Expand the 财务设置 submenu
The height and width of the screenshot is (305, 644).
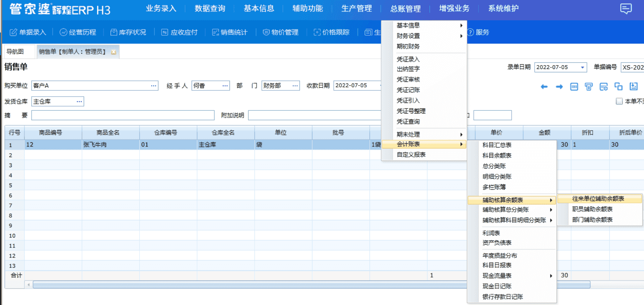click(x=424, y=36)
